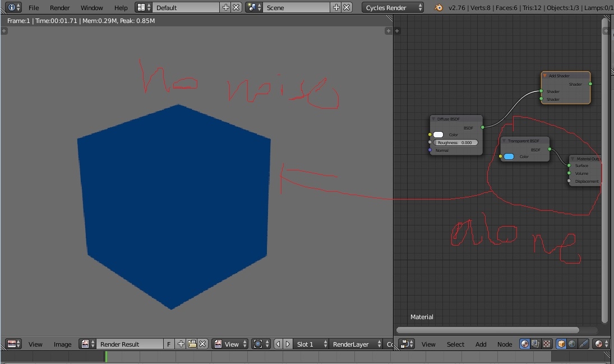Open the node editor Add menu
The width and height of the screenshot is (614, 364).
(481, 344)
